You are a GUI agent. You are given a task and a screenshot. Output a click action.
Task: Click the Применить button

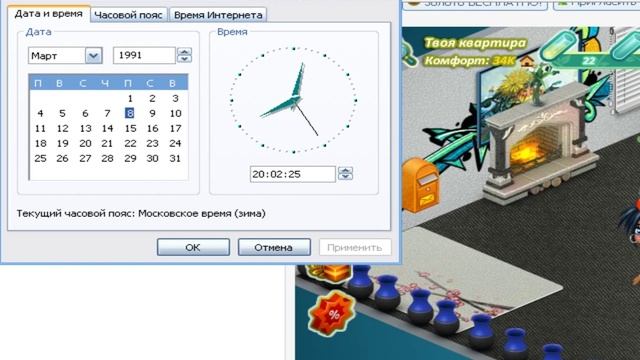(x=355, y=247)
